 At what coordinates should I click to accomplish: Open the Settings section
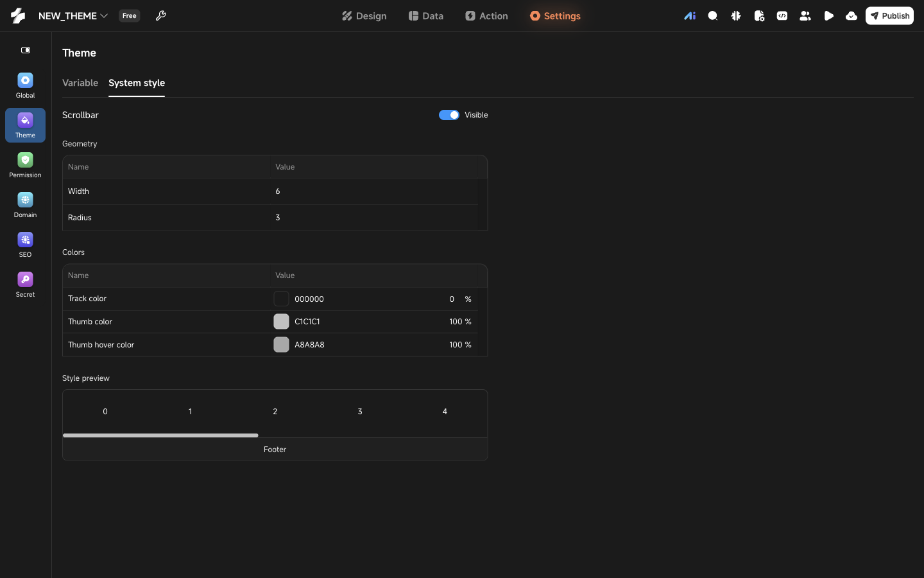[x=555, y=16]
